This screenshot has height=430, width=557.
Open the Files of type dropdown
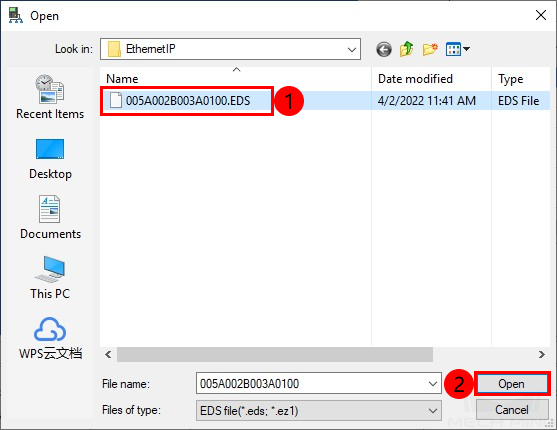pos(319,411)
